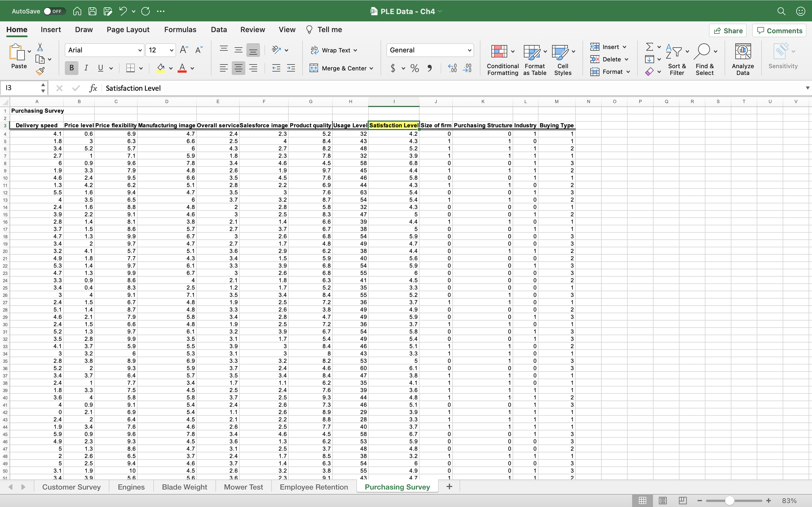Toggle Italic formatting button

click(x=86, y=68)
